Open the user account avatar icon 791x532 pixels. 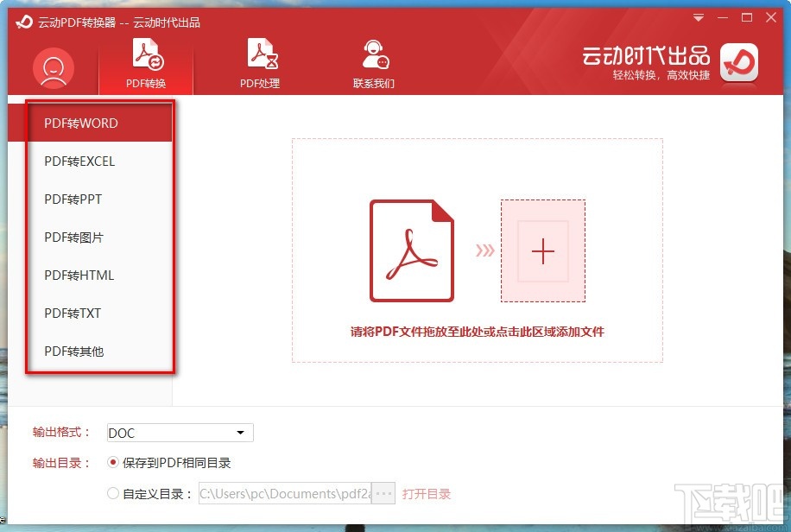(x=53, y=67)
